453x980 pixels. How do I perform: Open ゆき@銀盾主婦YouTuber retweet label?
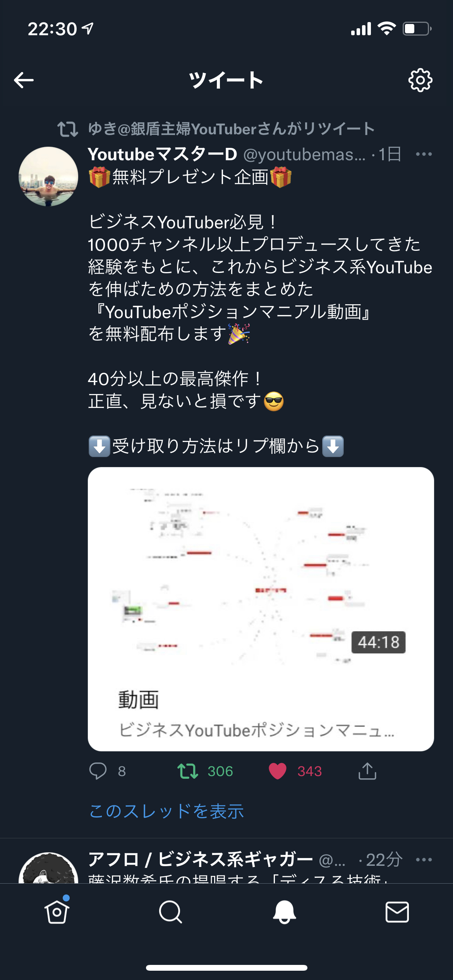pos(231,129)
